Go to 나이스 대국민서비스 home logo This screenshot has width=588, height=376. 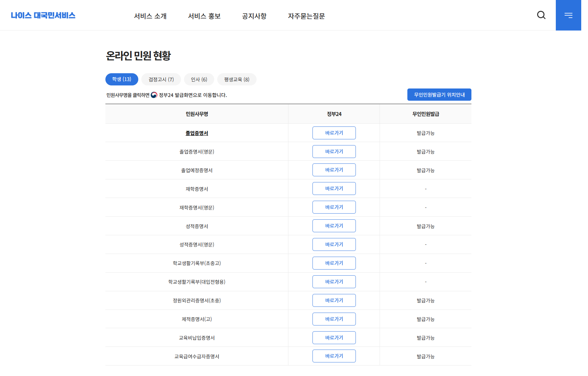pyautogui.click(x=43, y=15)
